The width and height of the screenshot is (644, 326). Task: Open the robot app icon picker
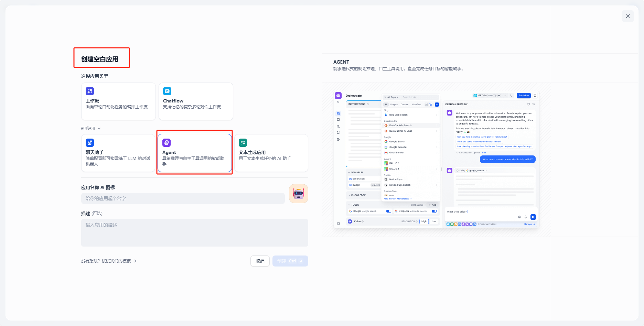(x=299, y=194)
